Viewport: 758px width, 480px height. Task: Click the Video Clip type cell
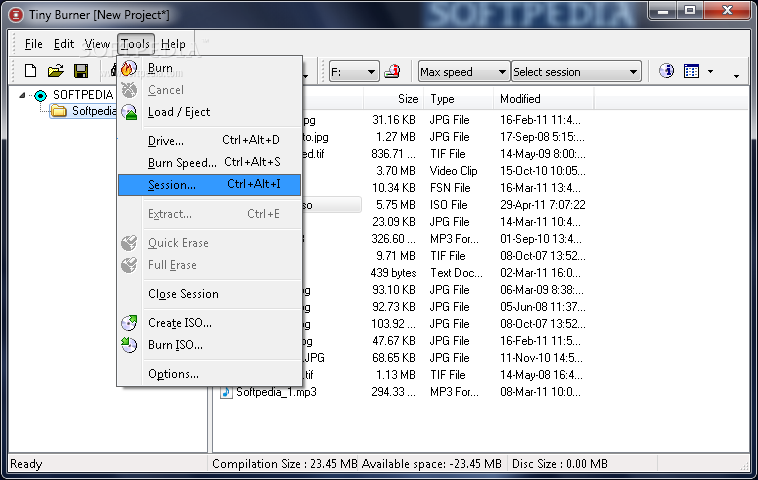click(x=453, y=171)
